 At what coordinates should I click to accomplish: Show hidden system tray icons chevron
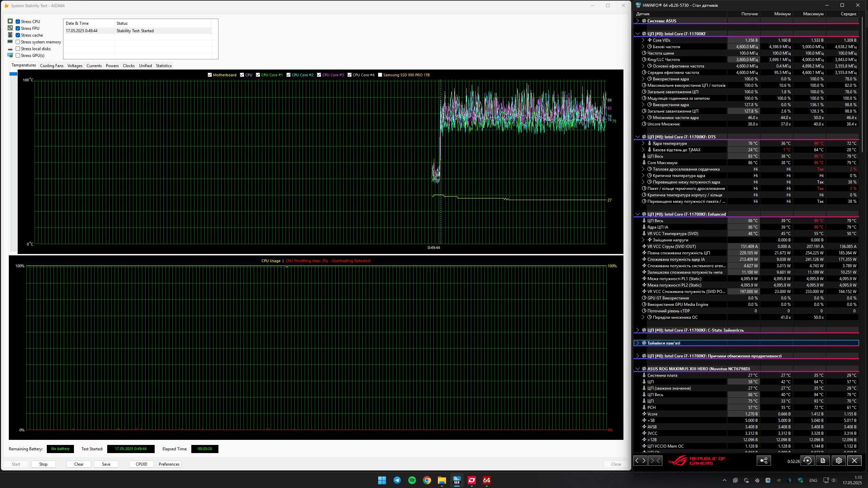(724, 480)
